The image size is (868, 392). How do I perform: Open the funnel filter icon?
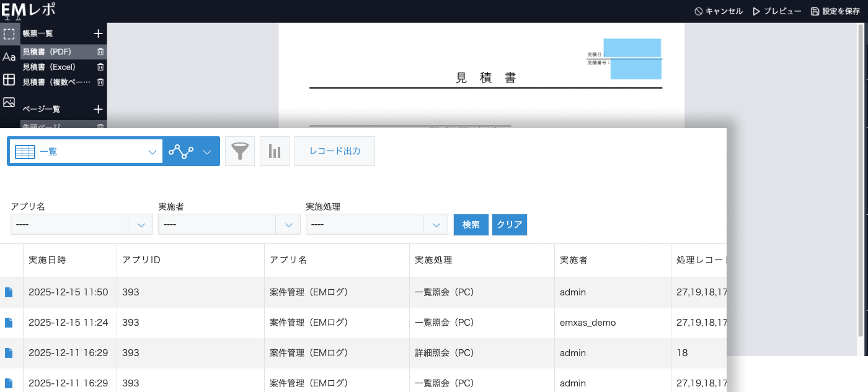[x=240, y=150]
